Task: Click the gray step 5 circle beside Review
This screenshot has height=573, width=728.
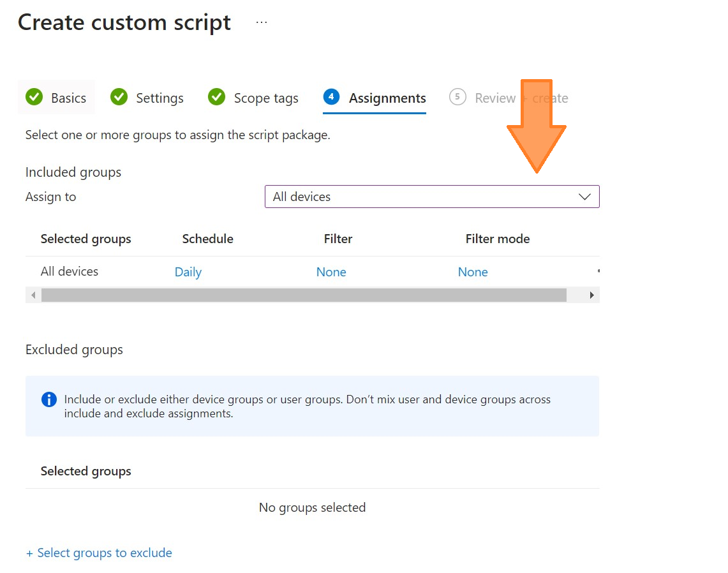Action: 457,97
